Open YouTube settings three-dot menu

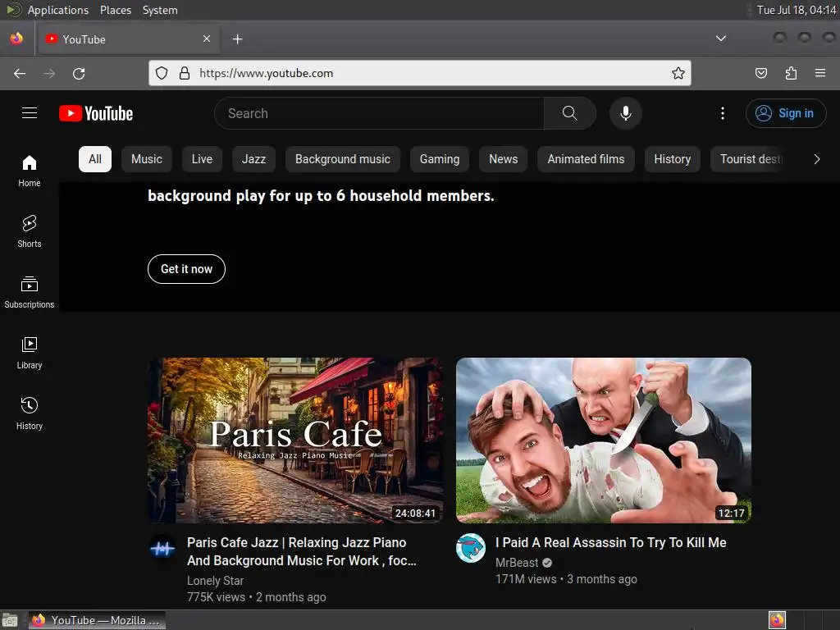722,113
